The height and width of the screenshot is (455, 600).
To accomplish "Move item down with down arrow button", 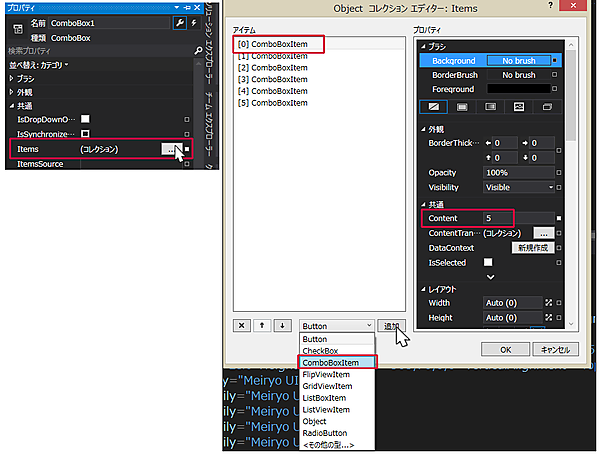I will (283, 325).
